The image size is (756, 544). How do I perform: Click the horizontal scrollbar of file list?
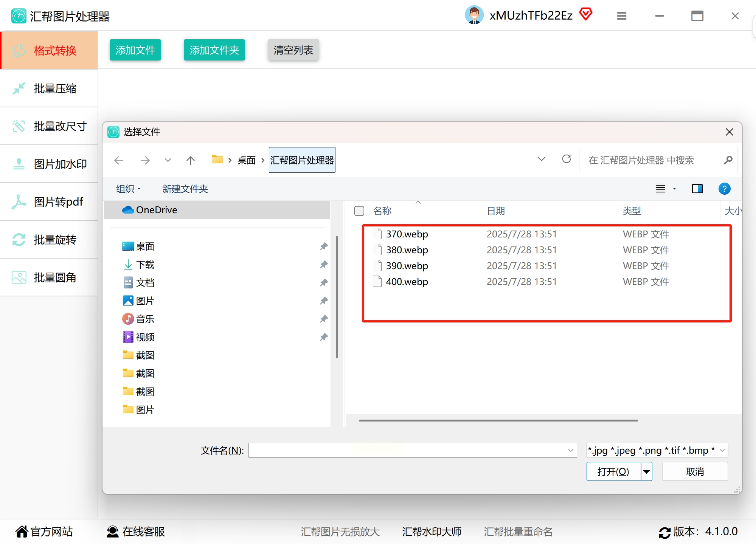[x=498, y=420]
